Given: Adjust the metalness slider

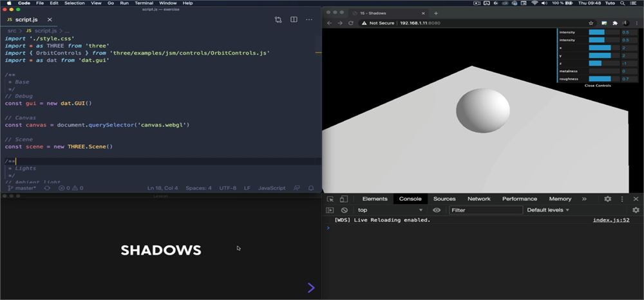Looking at the screenshot, I should 604,71.
